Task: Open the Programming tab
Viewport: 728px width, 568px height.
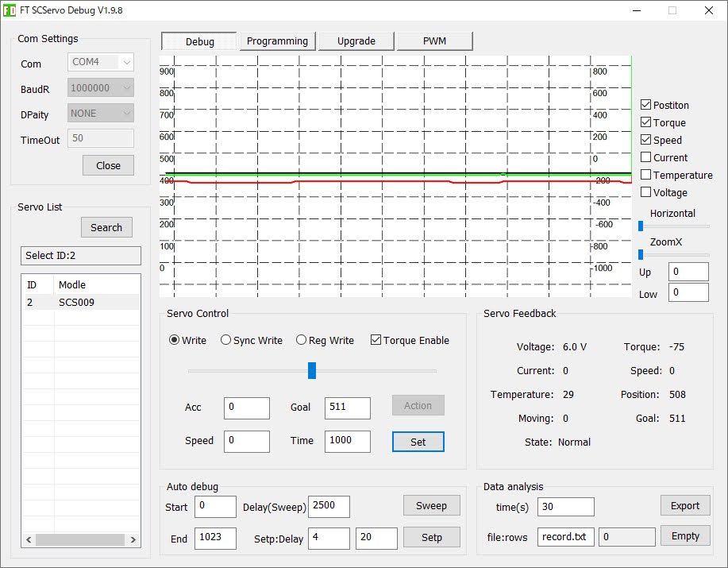Action: tap(277, 41)
